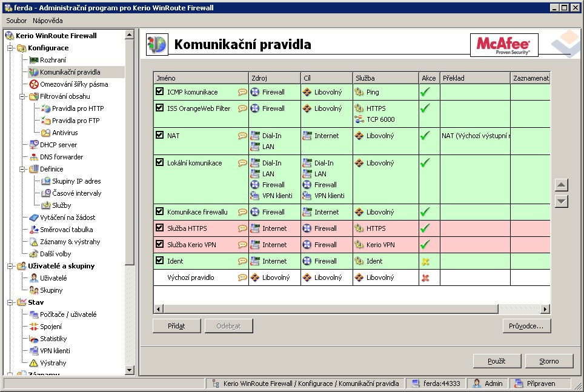The height and width of the screenshot is (392, 584).
Task: Move the selected rule up with arrow button
Action: point(561,185)
